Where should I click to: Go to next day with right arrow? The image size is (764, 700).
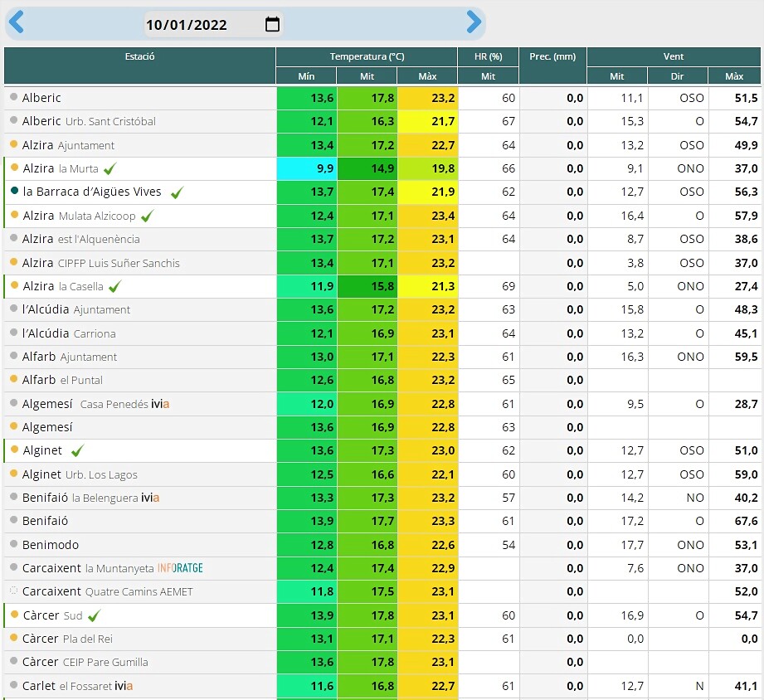(474, 22)
